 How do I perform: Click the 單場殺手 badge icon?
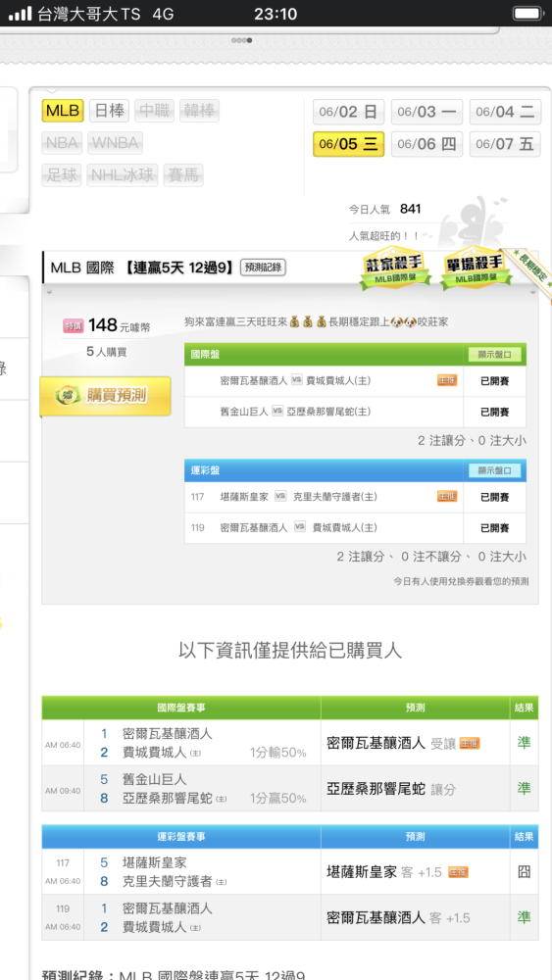click(x=477, y=270)
